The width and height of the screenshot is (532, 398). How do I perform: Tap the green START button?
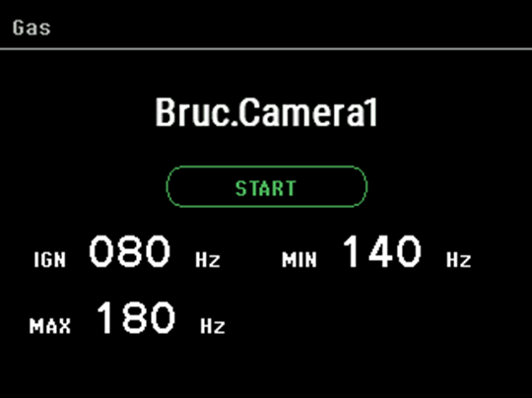tap(266, 186)
